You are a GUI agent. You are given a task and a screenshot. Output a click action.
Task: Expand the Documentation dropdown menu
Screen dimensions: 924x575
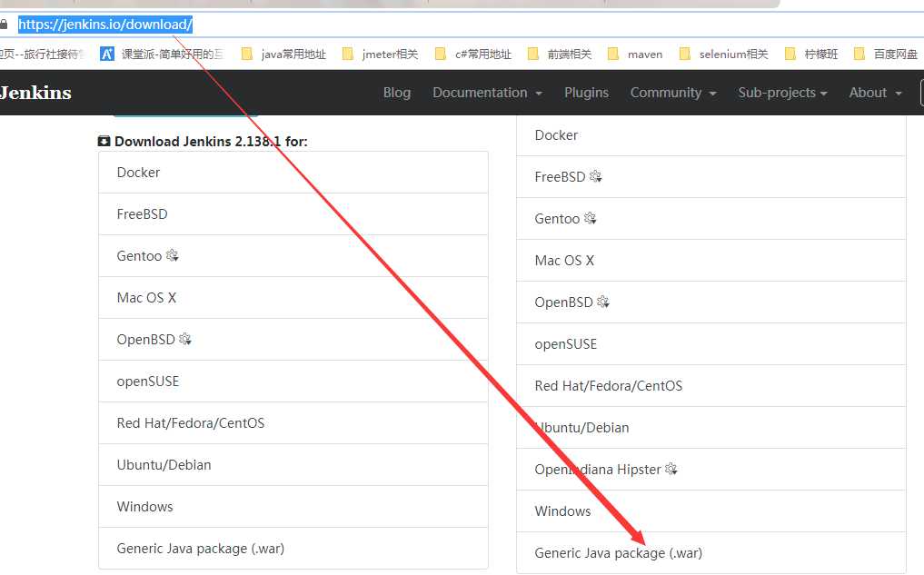point(487,93)
